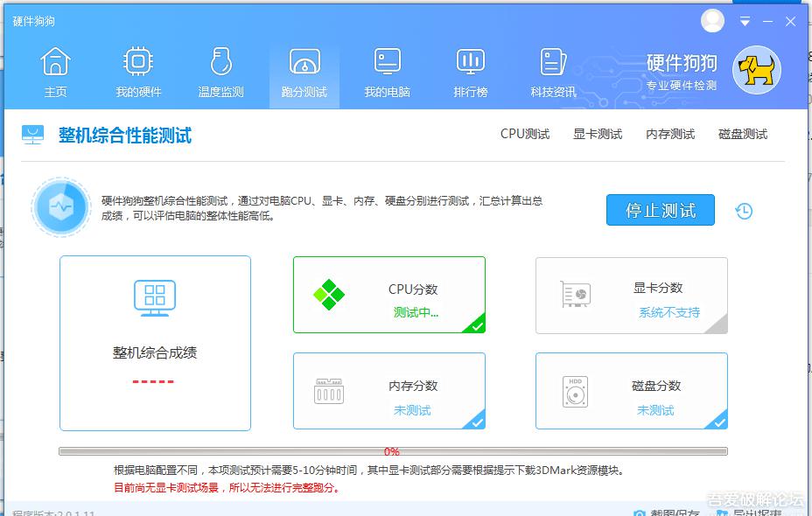Click the 专业硬件检测 slogan text
812x516 pixels.
click(682, 86)
